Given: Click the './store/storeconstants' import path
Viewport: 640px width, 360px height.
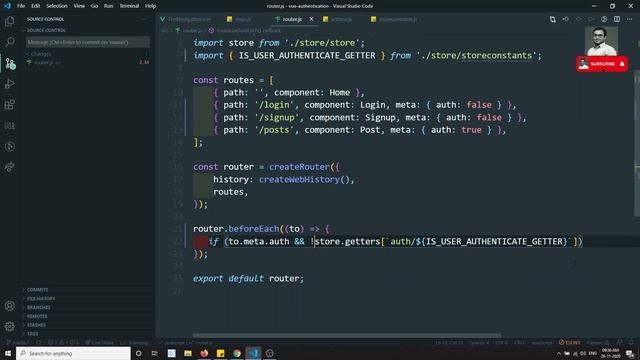Looking at the screenshot, I should pyautogui.click(x=477, y=56).
